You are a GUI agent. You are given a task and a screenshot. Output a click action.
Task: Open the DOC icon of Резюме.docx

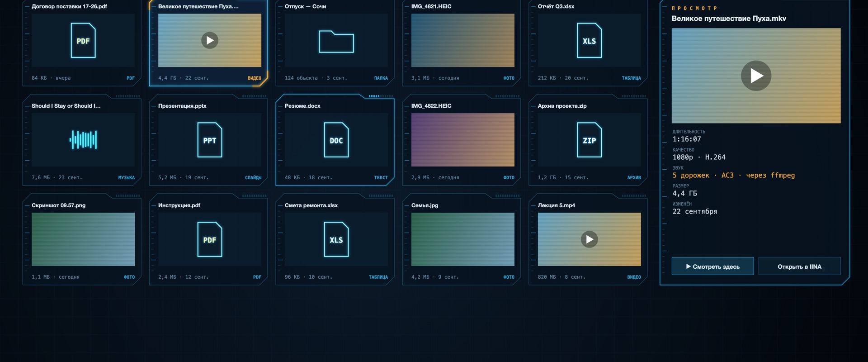tap(336, 140)
